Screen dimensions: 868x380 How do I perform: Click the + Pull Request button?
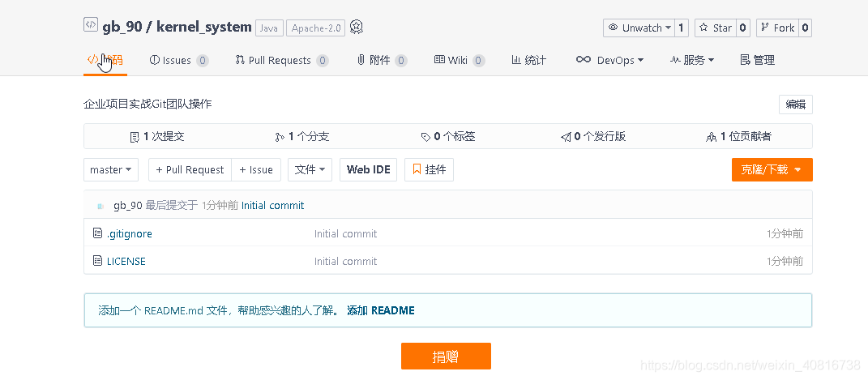pos(190,170)
